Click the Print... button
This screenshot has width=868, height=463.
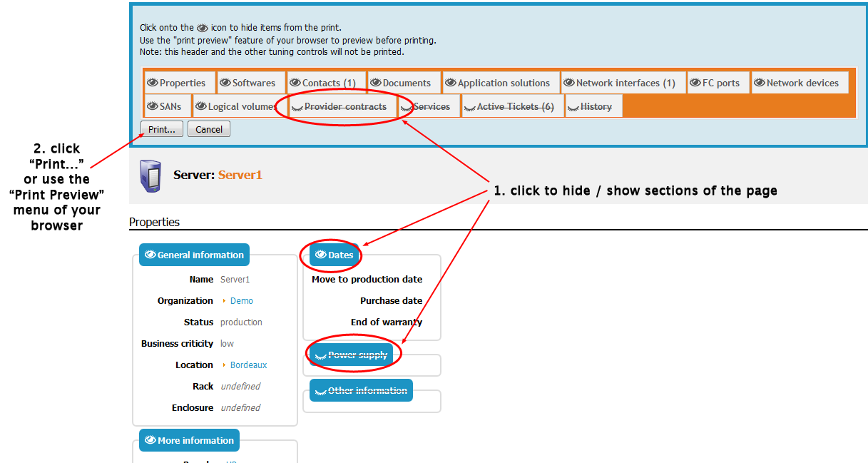point(162,129)
